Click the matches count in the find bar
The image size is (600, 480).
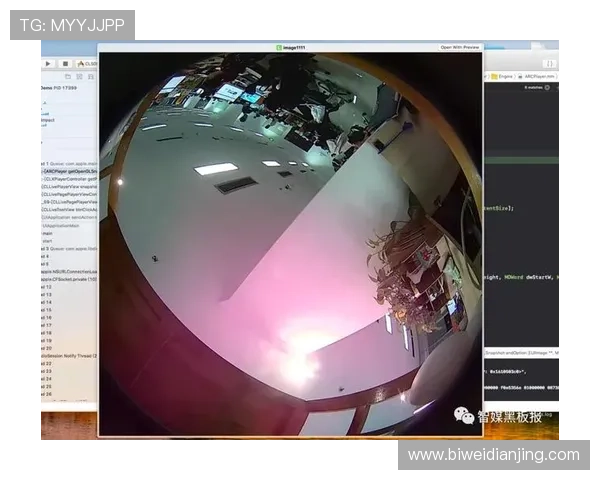pos(533,88)
